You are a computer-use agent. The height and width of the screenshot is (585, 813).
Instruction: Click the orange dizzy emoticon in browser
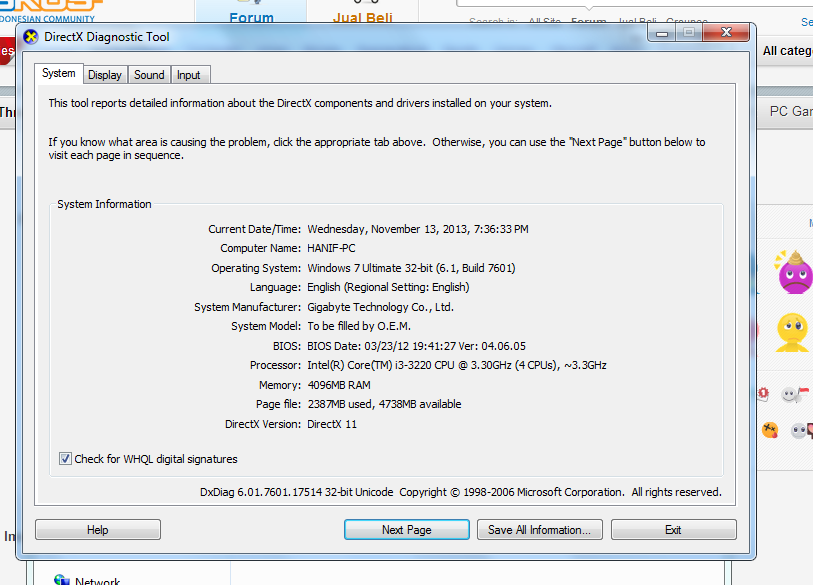770,430
